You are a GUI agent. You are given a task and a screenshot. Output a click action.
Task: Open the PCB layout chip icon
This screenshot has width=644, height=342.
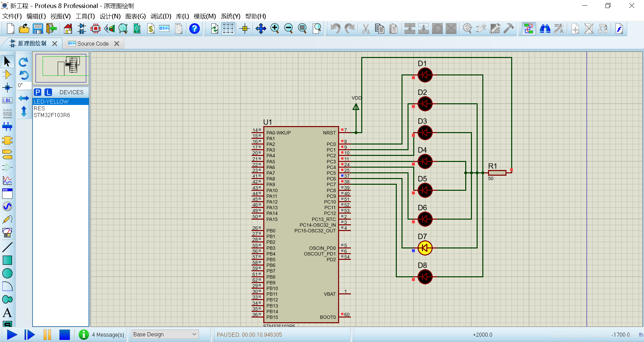[96, 28]
